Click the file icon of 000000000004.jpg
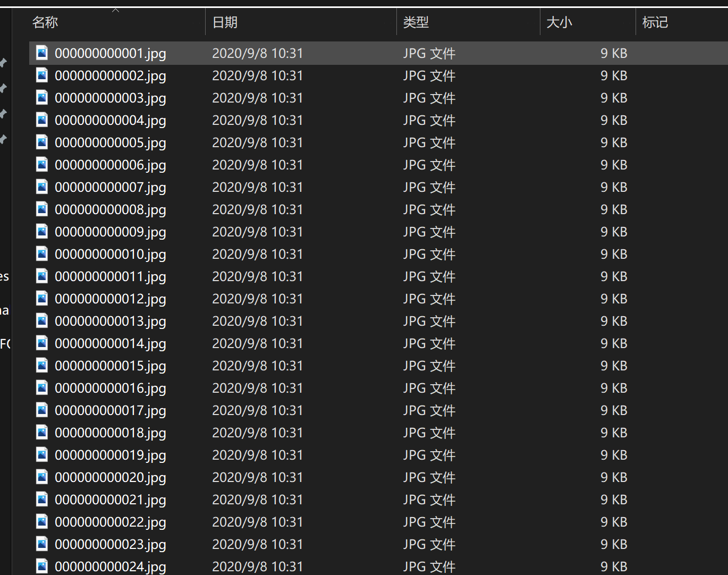The image size is (728, 575). tap(42, 120)
